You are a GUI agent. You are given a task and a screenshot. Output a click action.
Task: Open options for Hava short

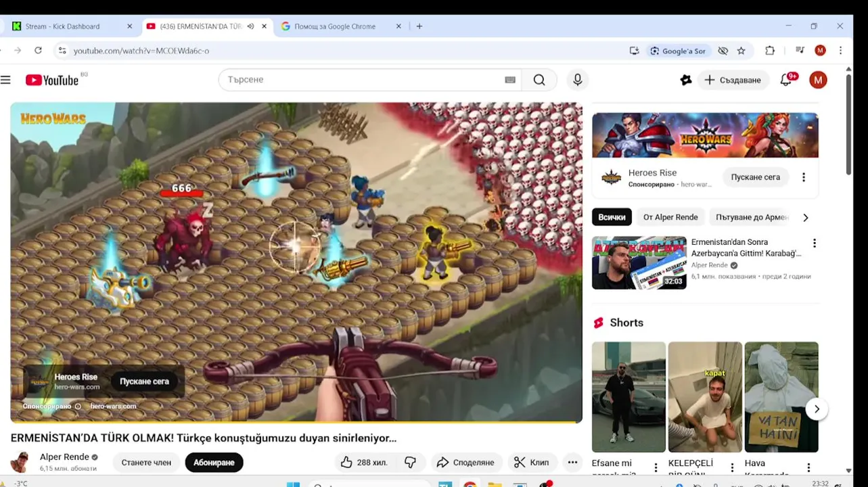coord(808,467)
